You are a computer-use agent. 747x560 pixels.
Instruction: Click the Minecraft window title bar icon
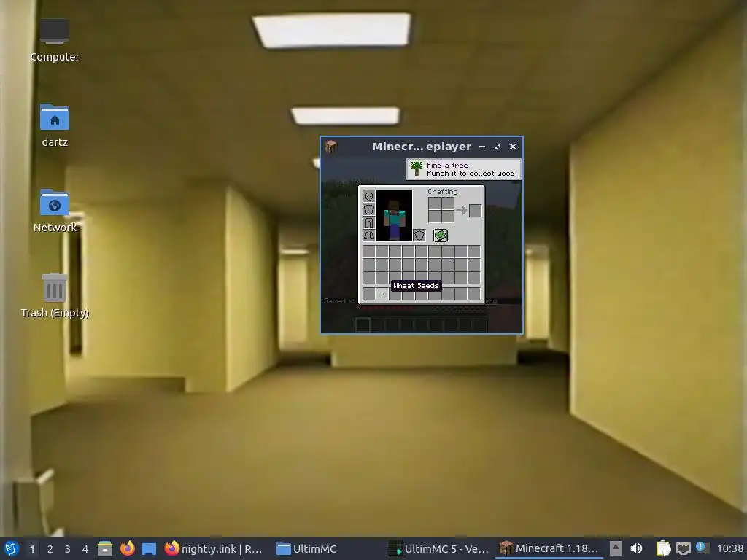[331, 147]
